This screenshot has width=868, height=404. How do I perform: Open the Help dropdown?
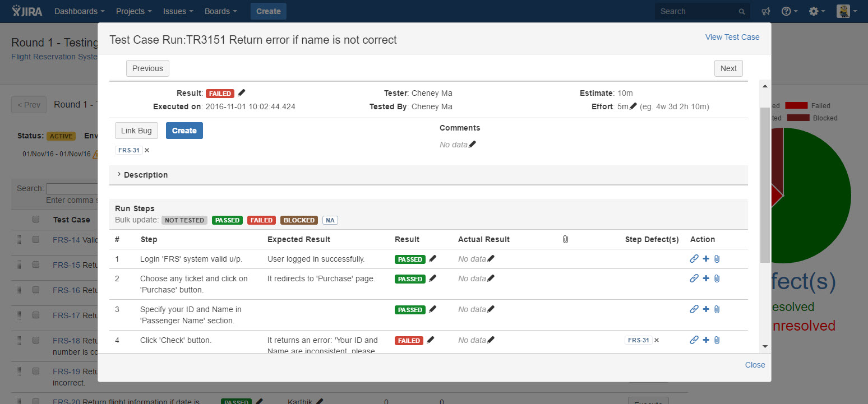pos(789,11)
